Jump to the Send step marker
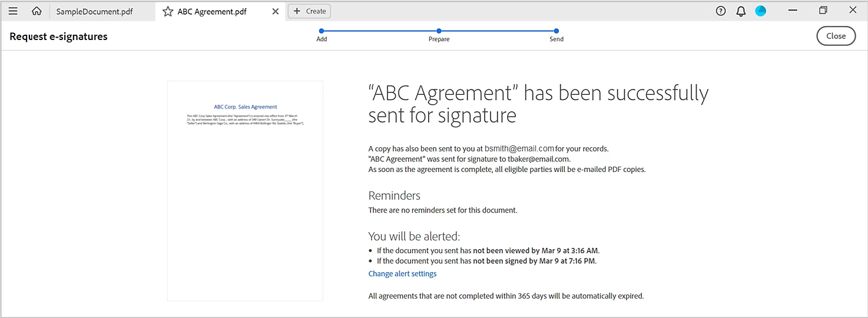This screenshot has height=318, width=868. (556, 31)
